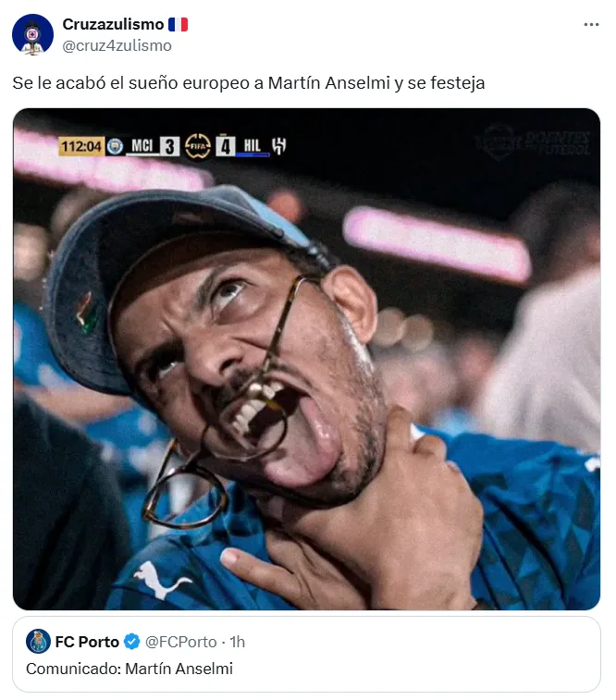616x700 pixels.
Task: Click the Manchester City crest in scoreboard
Action: pos(116,146)
